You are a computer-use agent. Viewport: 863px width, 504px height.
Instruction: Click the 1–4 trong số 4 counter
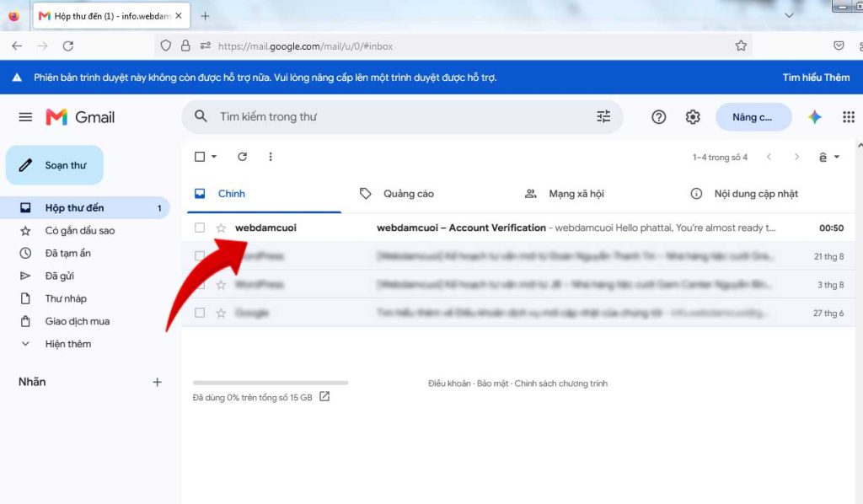[x=720, y=158]
